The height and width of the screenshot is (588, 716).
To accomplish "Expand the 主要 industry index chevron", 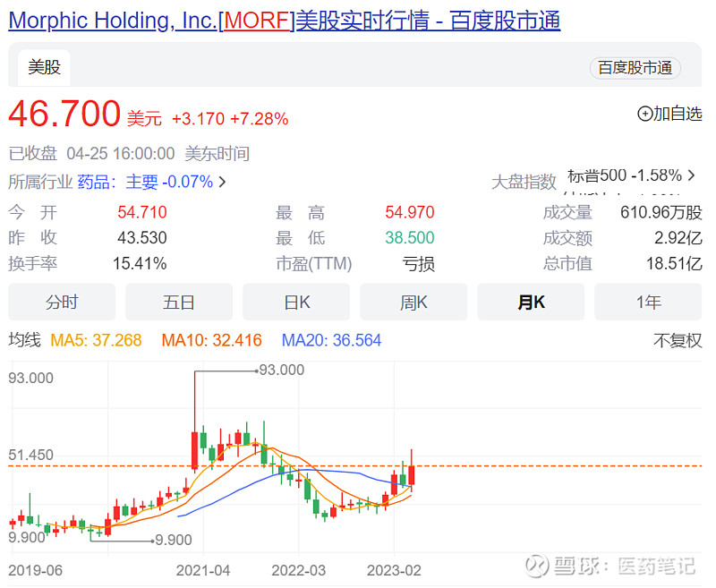I will (221, 179).
